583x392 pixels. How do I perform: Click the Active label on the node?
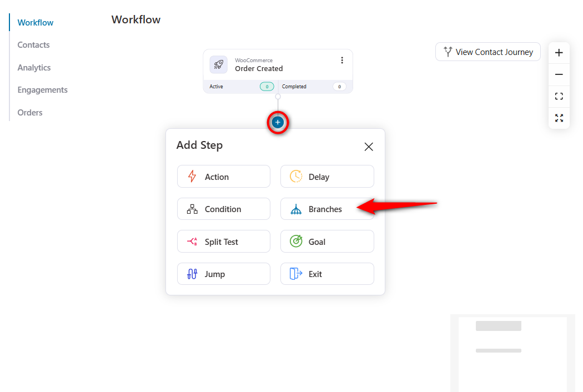216,86
